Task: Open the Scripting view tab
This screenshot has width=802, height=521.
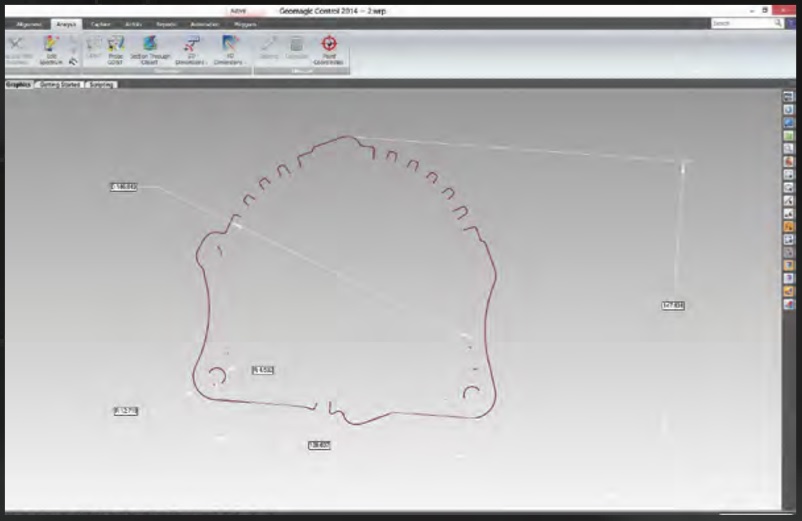Action: click(102, 85)
